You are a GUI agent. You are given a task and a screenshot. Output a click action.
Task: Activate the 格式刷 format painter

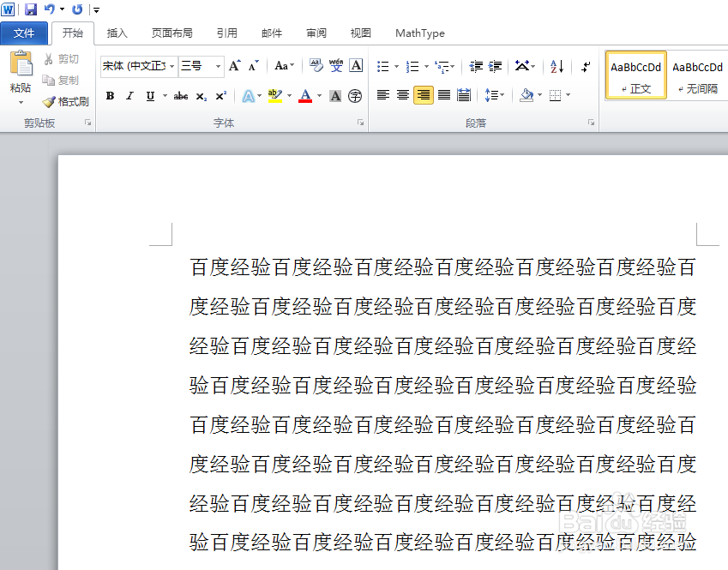point(65,102)
